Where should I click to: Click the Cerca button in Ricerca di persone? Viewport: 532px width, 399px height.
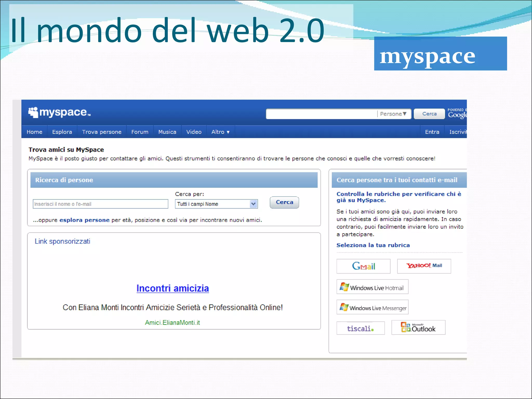pyautogui.click(x=284, y=202)
